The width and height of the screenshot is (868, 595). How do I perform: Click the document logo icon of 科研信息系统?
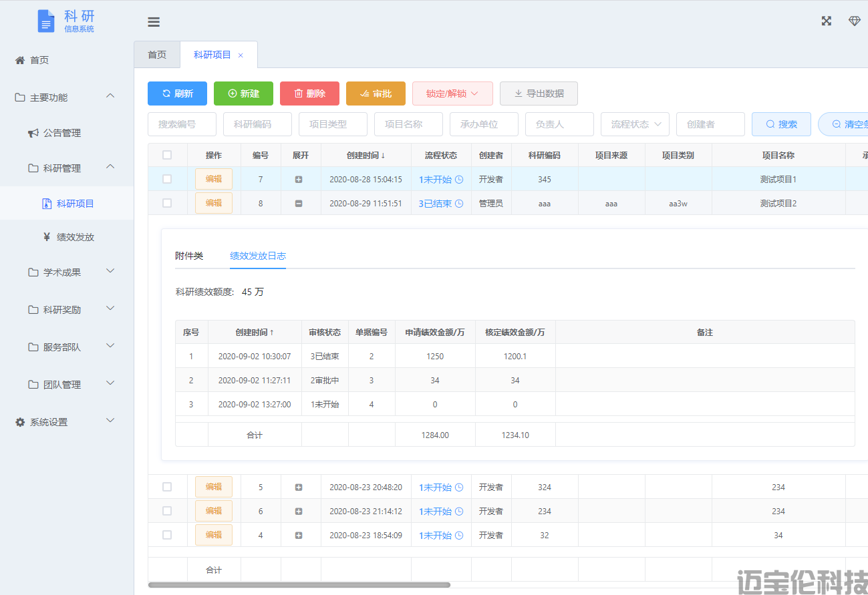click(45, 21)
